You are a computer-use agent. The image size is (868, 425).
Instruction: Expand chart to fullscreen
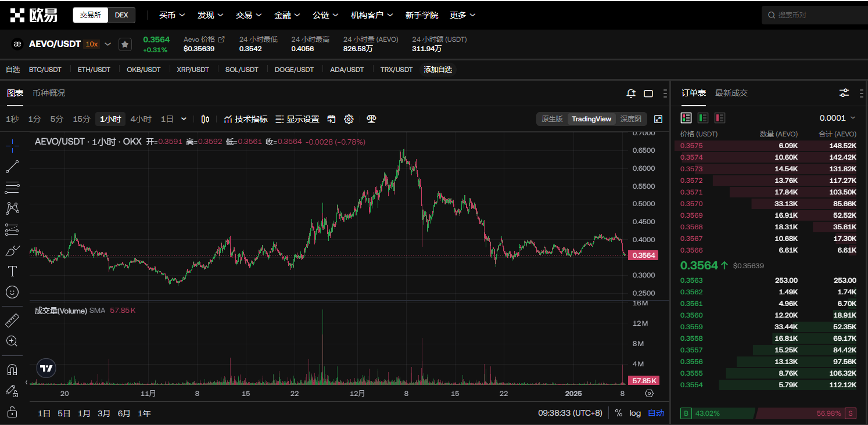coord(658,119)
